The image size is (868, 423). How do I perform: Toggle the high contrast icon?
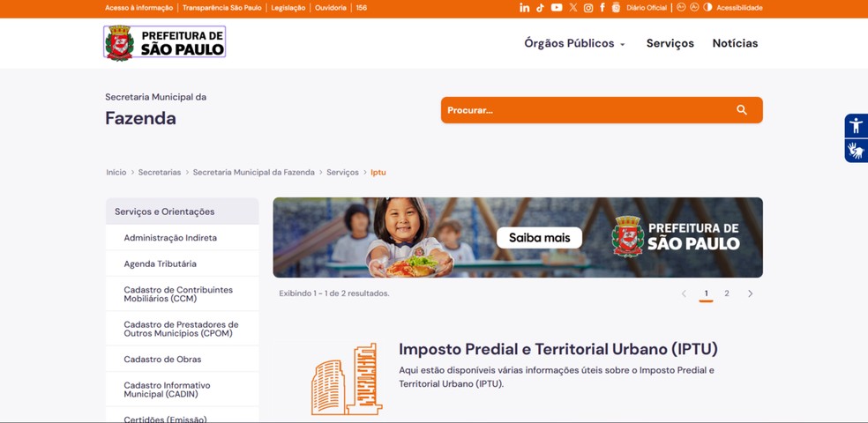(707, 8)
